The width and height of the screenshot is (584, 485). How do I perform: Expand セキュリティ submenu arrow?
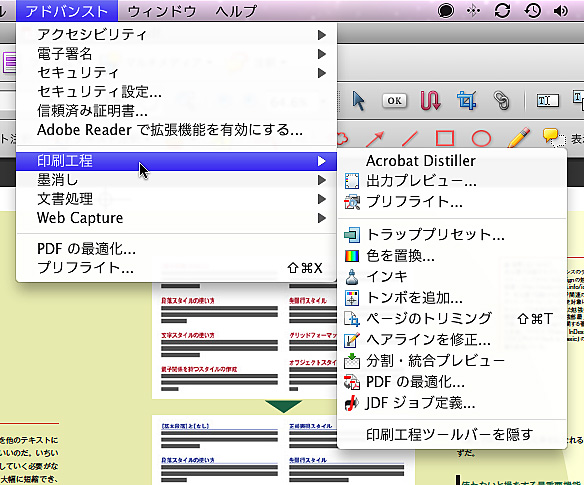pos(322,73)
